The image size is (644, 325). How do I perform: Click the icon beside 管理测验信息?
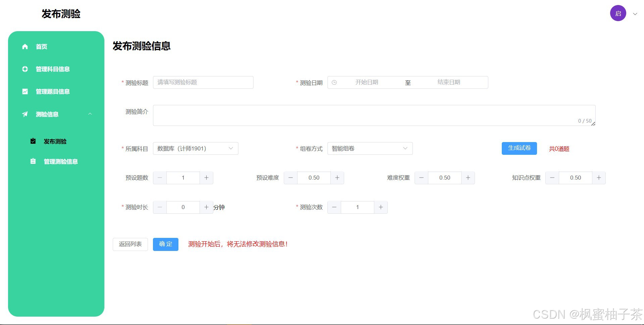pos(33,161)
